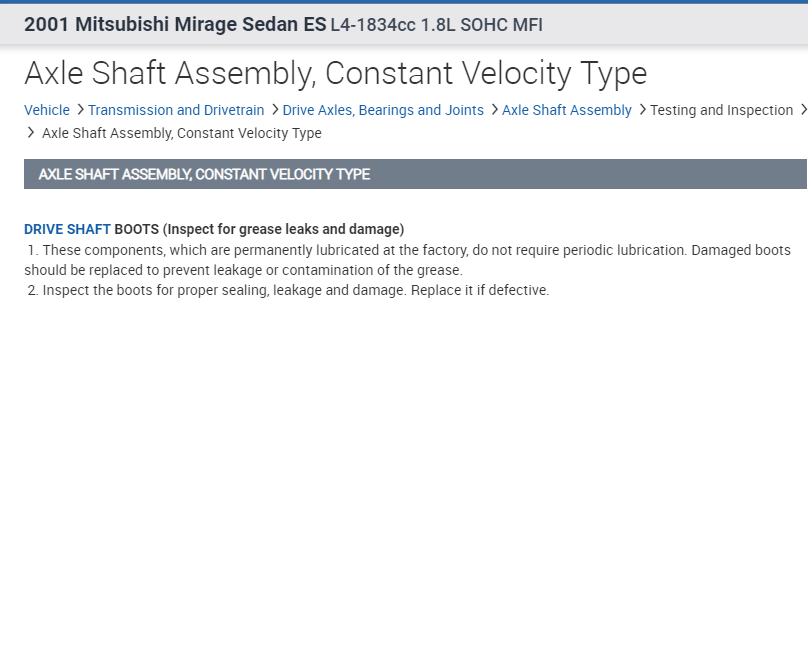This screenshot has width=808, height=665.
Task: Click the gray AXLE SHAFT ASSEMBLY section bar
Action: 415,174
